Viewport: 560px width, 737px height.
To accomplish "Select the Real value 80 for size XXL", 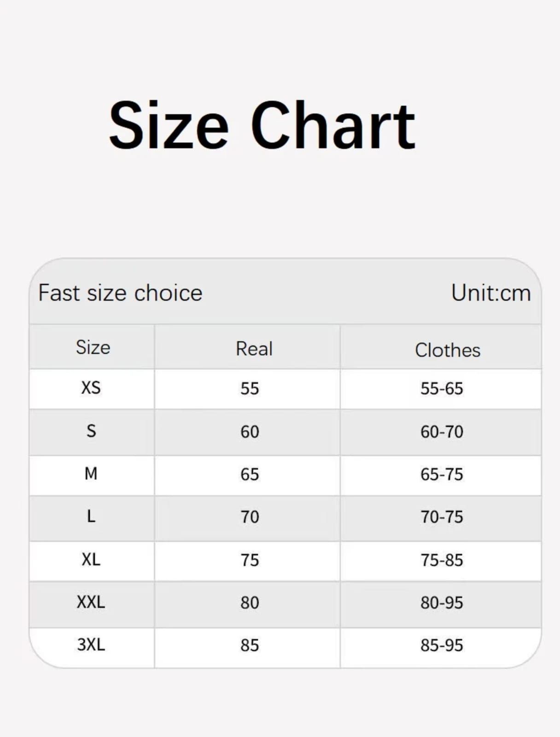I will click(x=250, y=603).
